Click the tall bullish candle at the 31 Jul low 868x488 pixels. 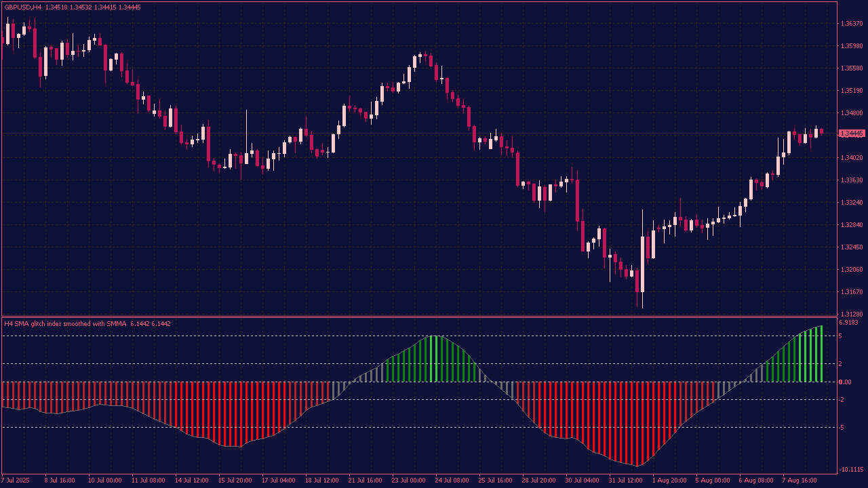click(642, 264)
